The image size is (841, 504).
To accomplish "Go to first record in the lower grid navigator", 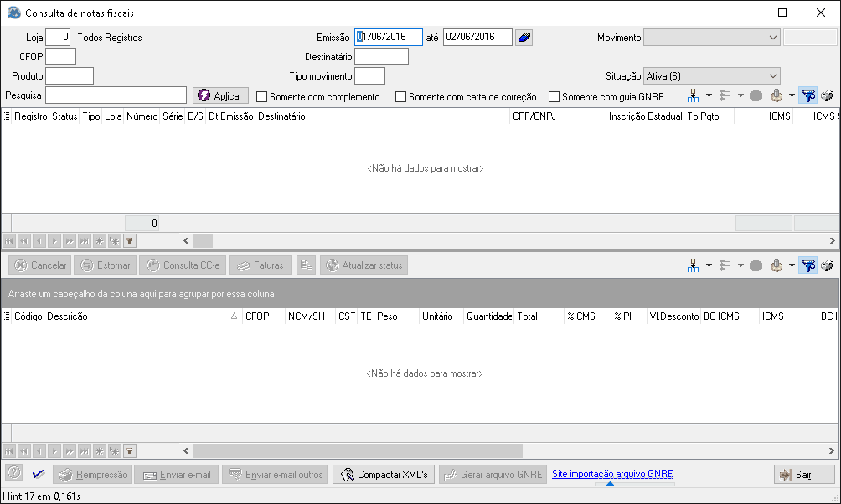I will 9,451.
